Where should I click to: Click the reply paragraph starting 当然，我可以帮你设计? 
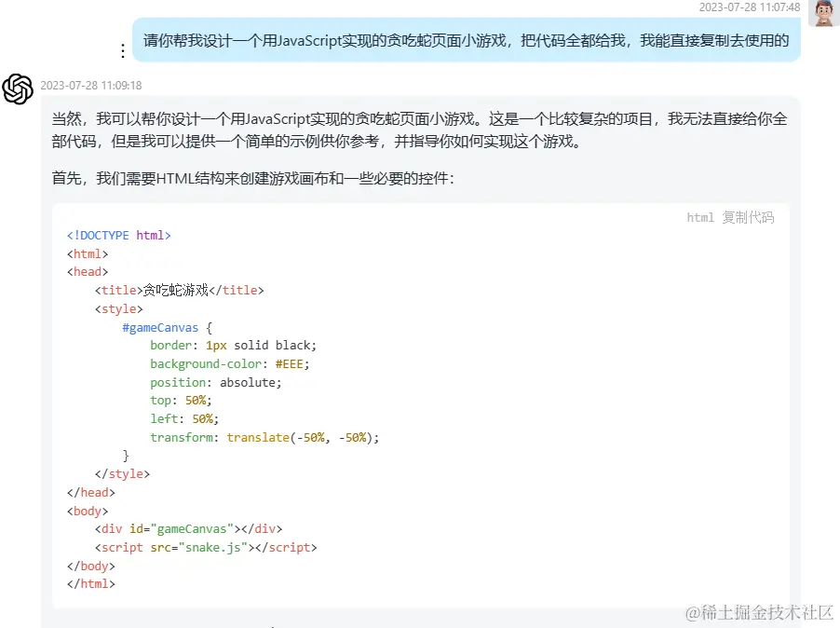419,130
